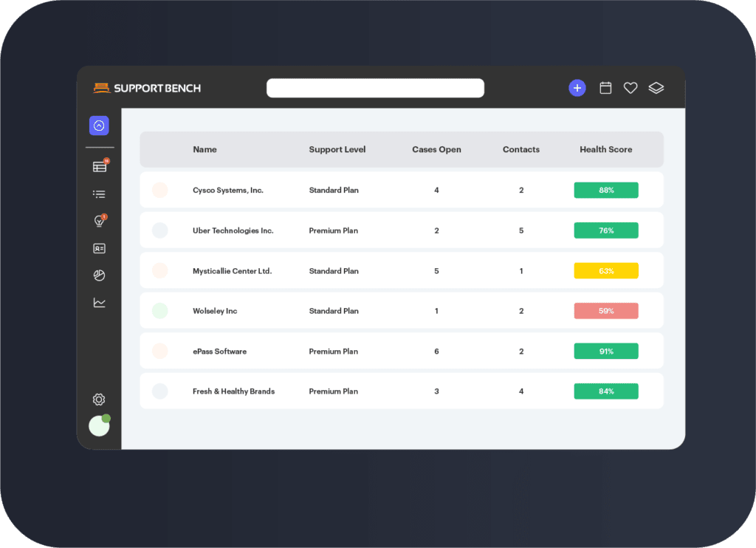
Task: Open the list view sidebar icon
Action: coord(99,194)
